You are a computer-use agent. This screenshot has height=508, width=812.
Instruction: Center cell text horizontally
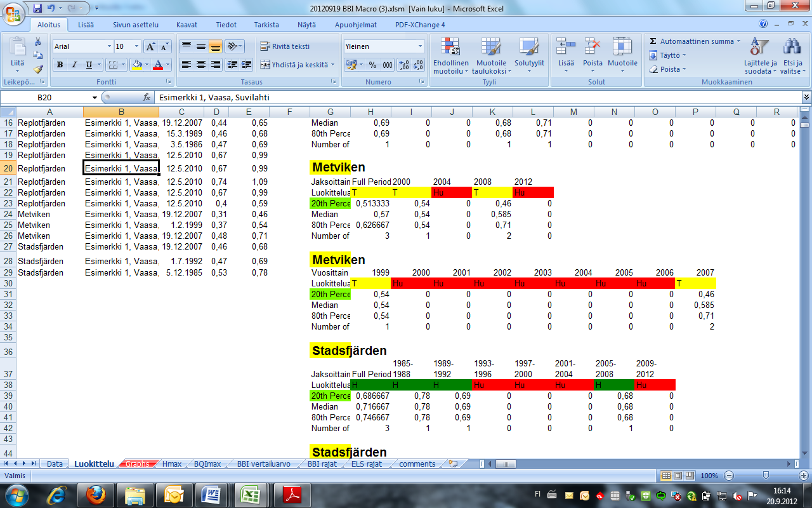200,65
